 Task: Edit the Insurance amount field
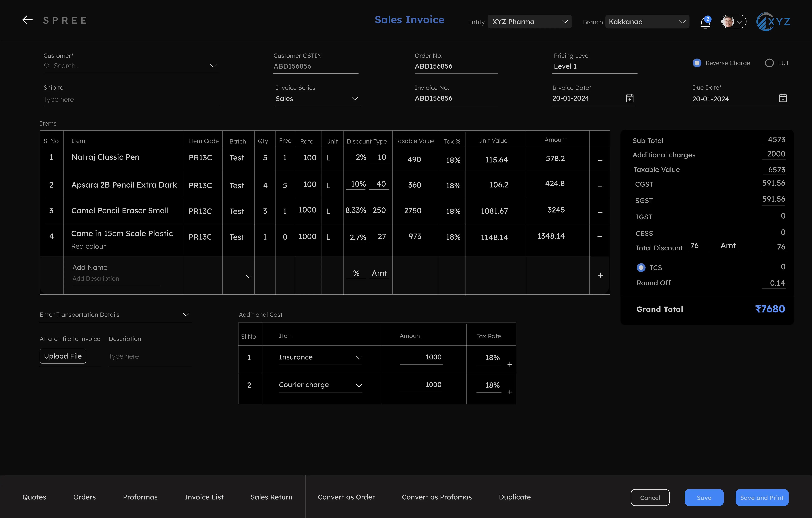coord(433,357)
